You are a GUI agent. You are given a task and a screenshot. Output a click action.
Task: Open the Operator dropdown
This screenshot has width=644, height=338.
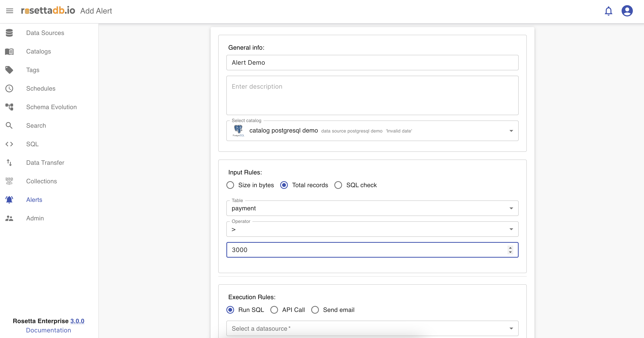[x=511, y=229]
